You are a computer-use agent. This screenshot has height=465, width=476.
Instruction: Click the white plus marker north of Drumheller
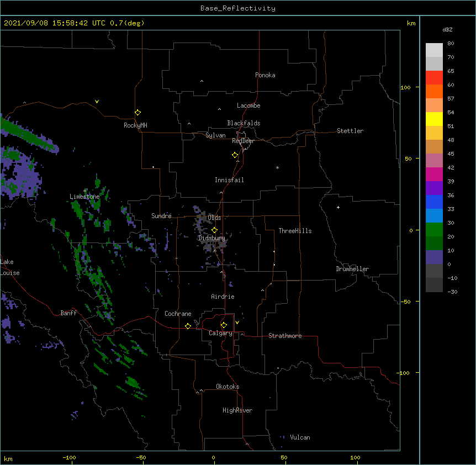338,207
